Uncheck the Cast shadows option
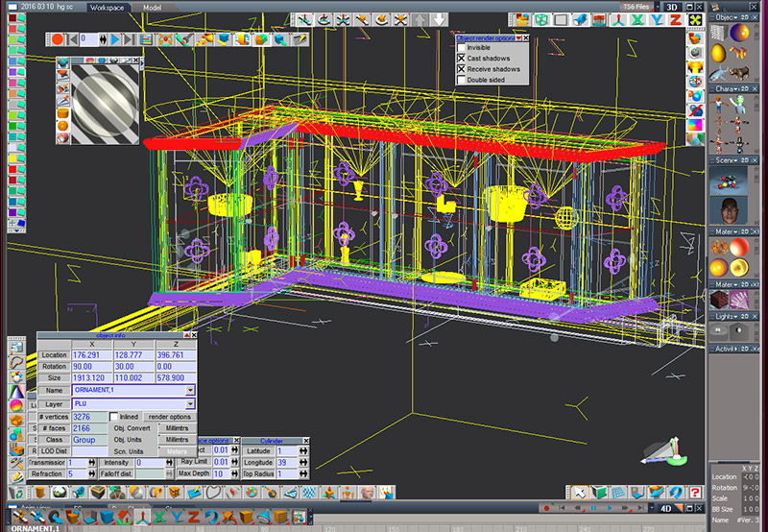This screenshot has width=768, height=532. coord(462,59)
